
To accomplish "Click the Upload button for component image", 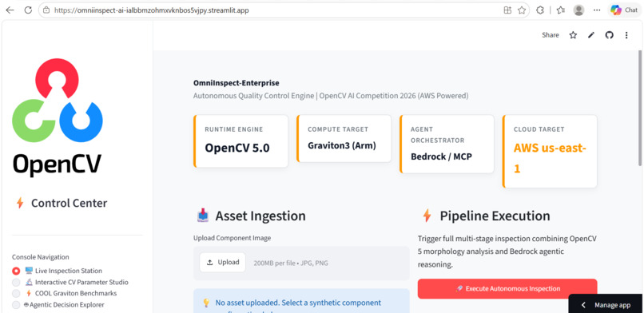I will click(x=223, y=263).
